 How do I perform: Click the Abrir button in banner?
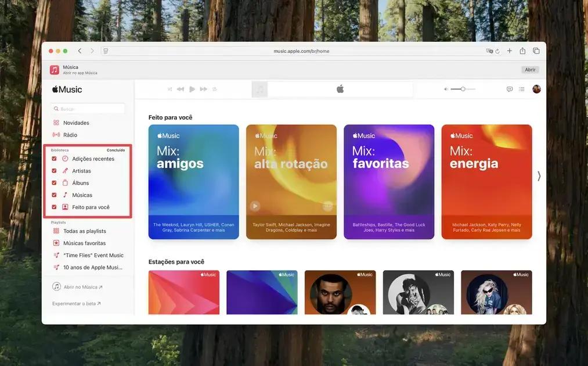tap(530, 70)
